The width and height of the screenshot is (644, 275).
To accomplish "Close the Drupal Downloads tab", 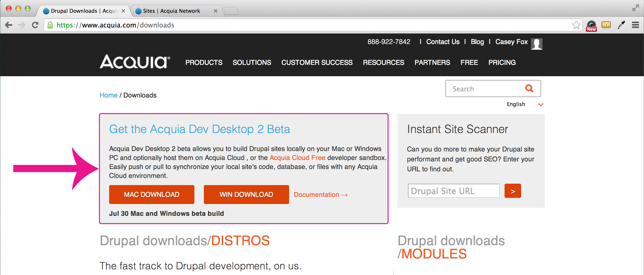I will pyautogui.click(x=123, y=11).
